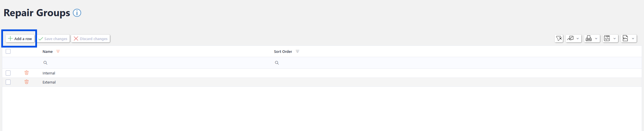
Task: Expand the torn page file dropdown arrow
Action: point(633,39)
